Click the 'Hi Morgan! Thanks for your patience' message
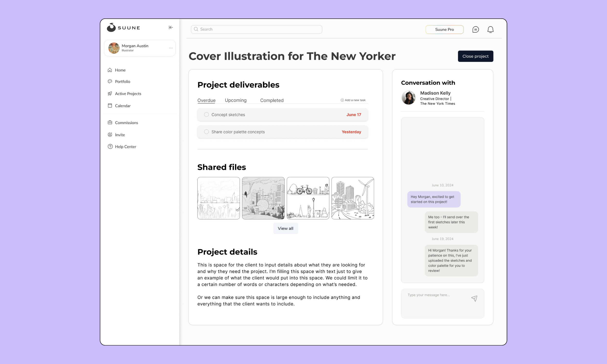Viewport: 607px width, 364px height. point(451,260)
